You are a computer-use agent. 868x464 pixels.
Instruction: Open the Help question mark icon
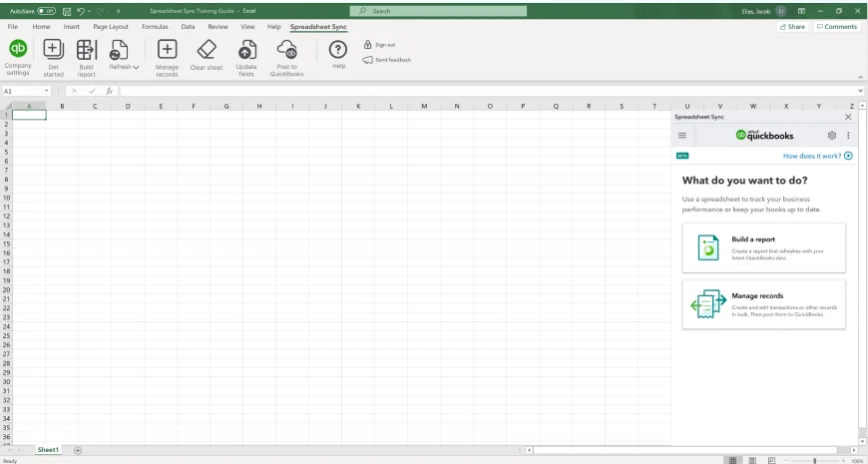338,49
